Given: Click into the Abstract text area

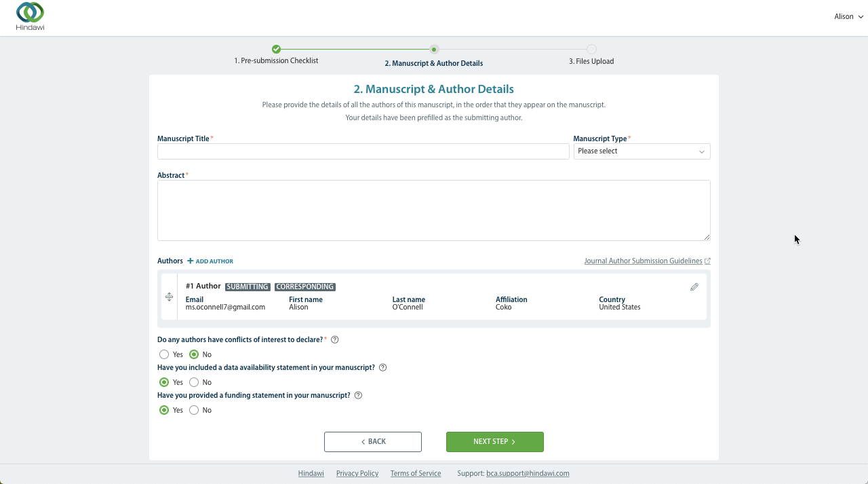Looking at the screenshot, I should 434,210.
